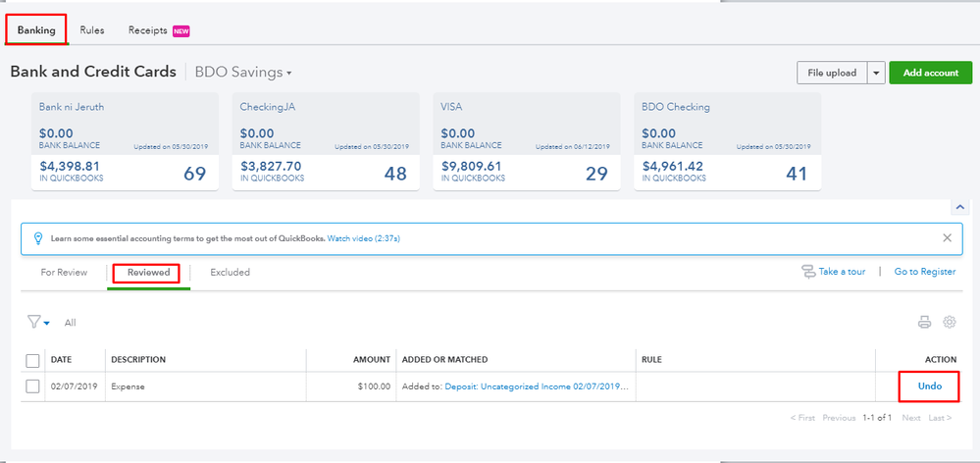
Task: Dismiss the accounting terms tip banner
Action: coord(947,238)
